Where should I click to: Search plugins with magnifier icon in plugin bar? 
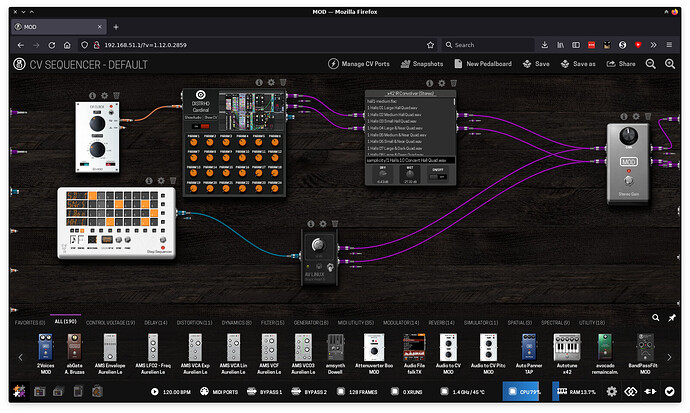point(656,318)
